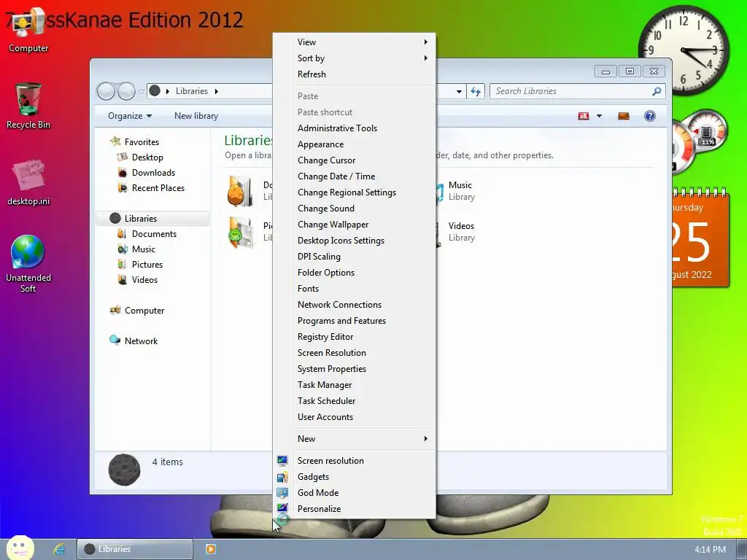
Task: Launch Internet Explorer from taskbar
Action: pyautogui.click(x=59, y=548)
